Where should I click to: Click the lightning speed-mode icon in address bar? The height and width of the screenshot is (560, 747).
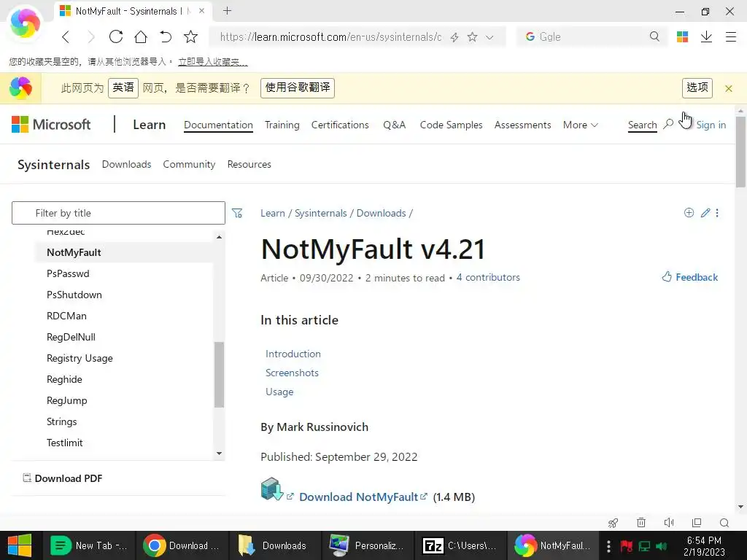tap(454, 37)
